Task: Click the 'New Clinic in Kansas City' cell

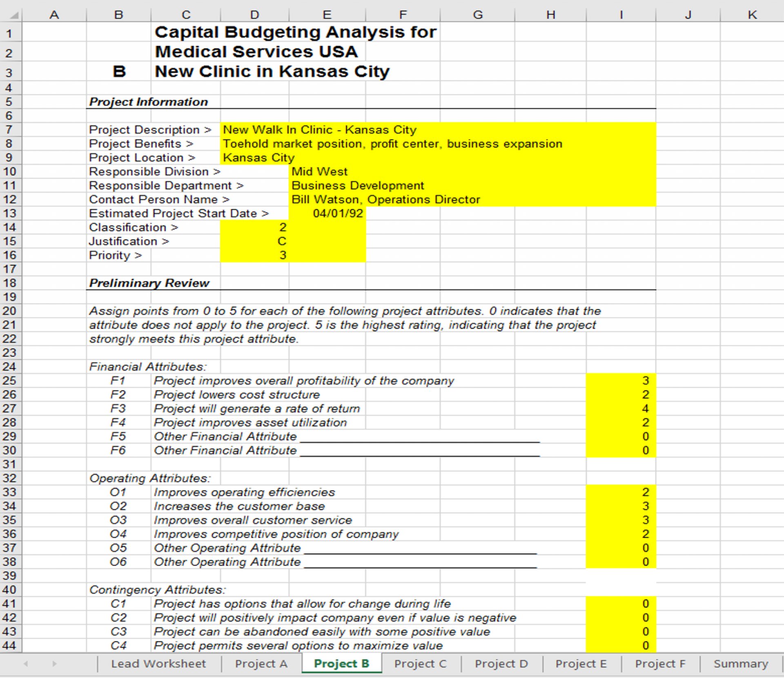Action: 272,71
